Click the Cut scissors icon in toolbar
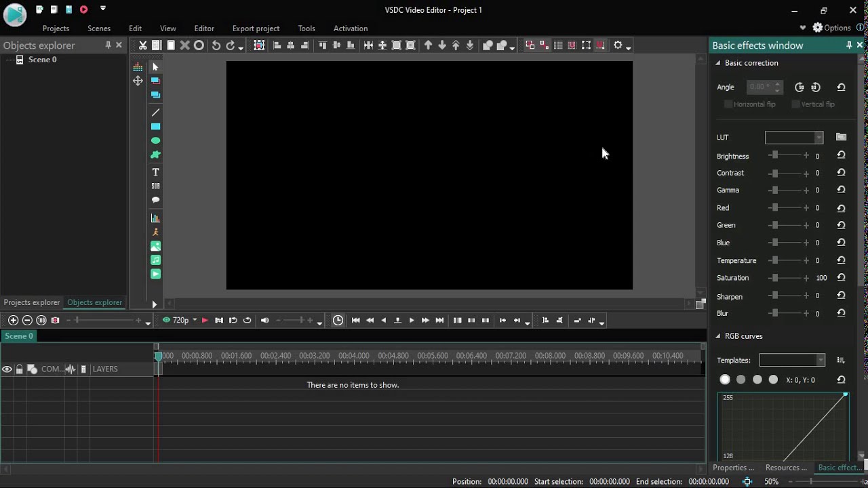The image size is (868, 488). coord(142,45)
